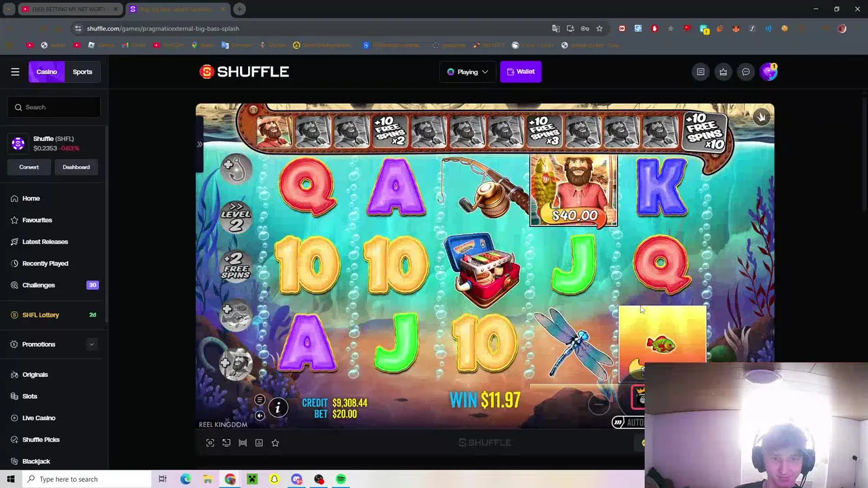868x488 pixels.
Task: Click the extra hook modifier icon
Action: coord(236,169)
